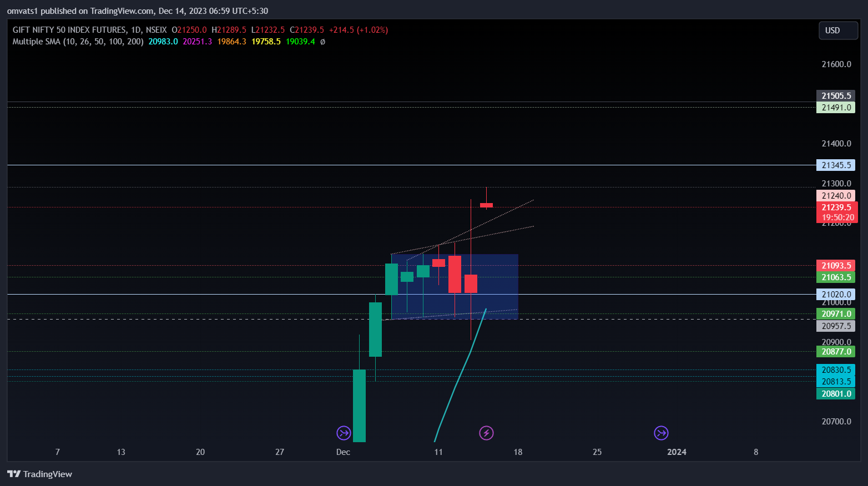Click the SMA 200 value 19039.4

[x=300, y=42]
